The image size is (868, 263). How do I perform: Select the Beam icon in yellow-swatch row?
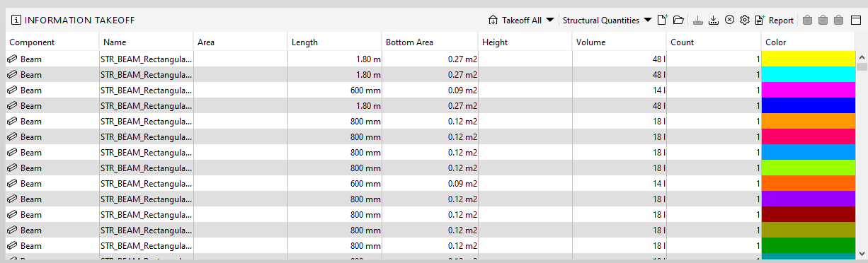pyautogui.click(x=12, y=59)
